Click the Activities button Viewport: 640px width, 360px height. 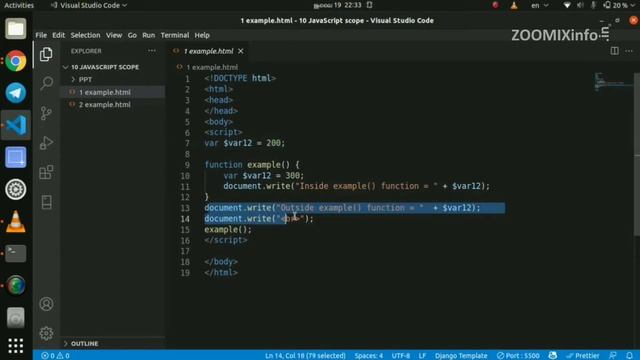pos(19,5)
